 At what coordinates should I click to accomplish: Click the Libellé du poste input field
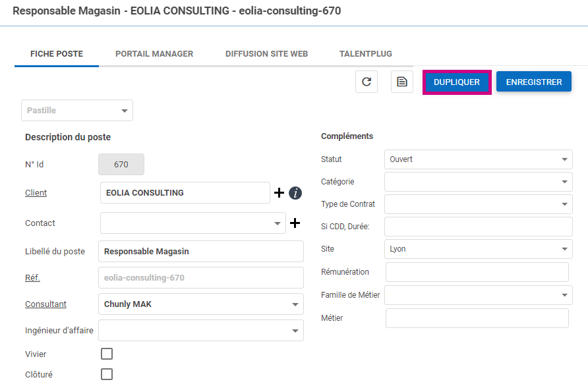200,252
